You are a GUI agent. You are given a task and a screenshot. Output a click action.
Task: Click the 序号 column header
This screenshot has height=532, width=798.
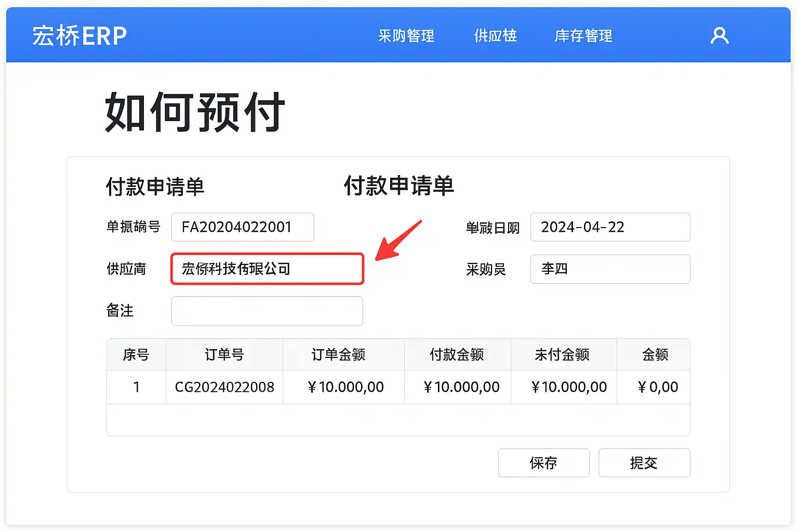136,355
